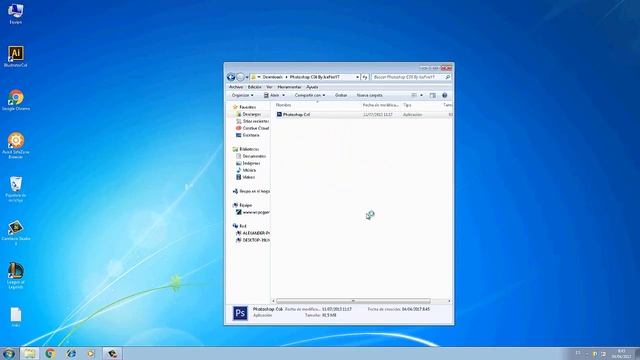The height and width of the screenshot is (360, 640).
Task: Select the Photoshop Cs6 application file
Action: [x=293, y=115]
